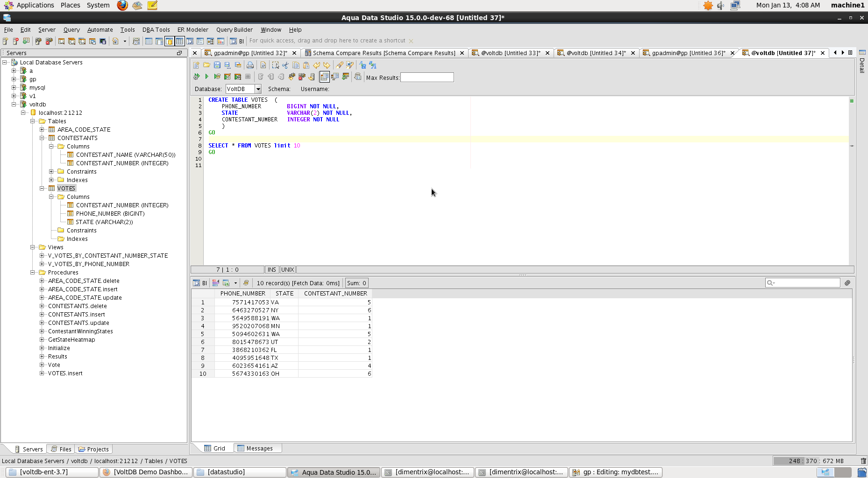Click the notes icon in top panel
This screenshot has height=478, width=868.
(152, 5)
